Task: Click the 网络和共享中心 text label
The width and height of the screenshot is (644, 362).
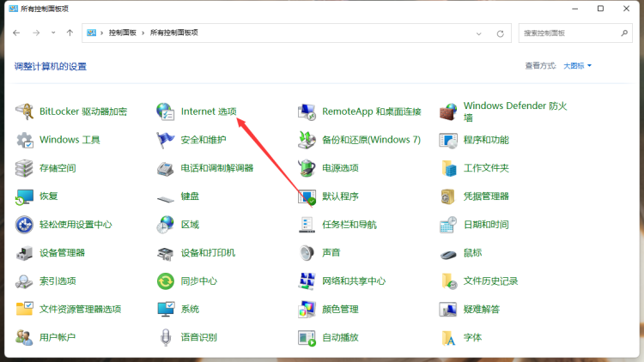Action: [354, 281]
